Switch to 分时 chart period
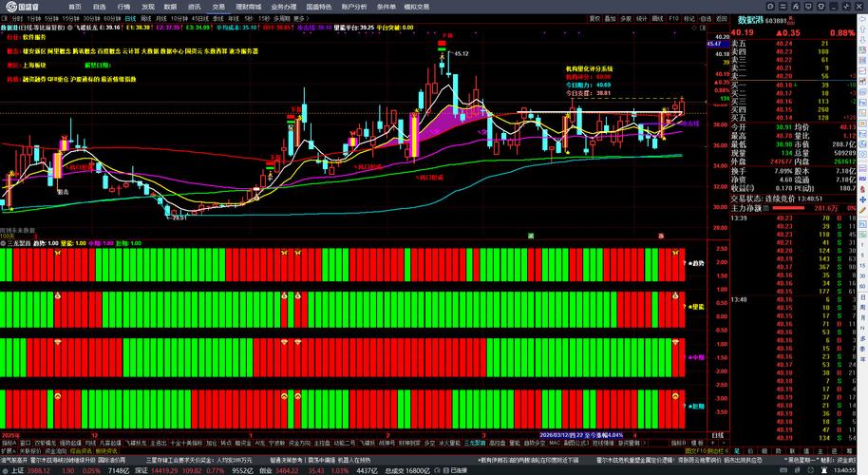This screenshot has width=868, height=475. click(17, 19)
